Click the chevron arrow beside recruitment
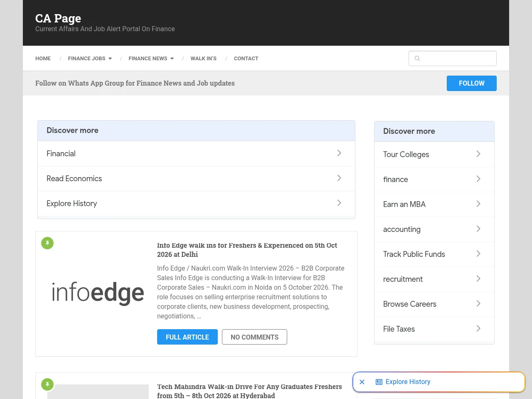The image size is (532, 399). click(x=478, y=278)
